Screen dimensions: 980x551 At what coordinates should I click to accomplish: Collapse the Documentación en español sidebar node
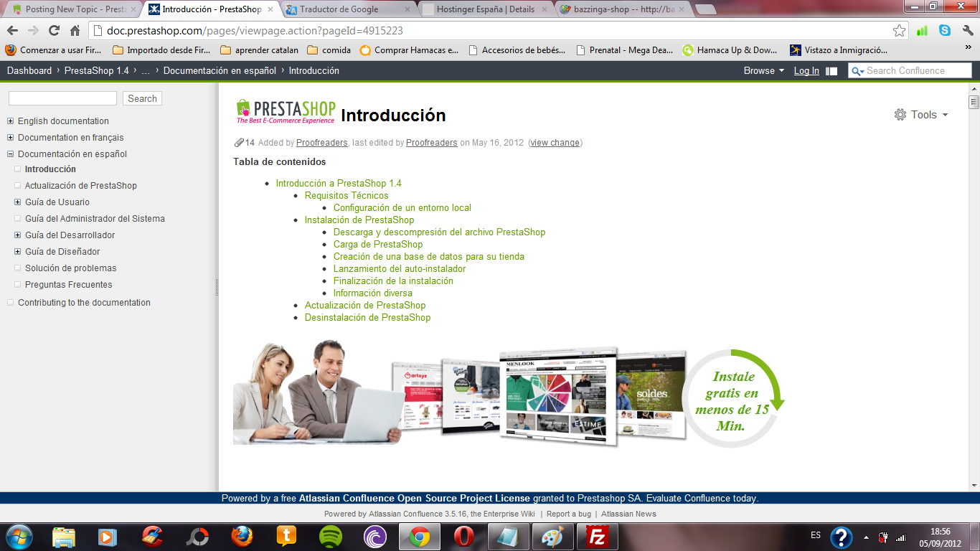tap(10, 154)
